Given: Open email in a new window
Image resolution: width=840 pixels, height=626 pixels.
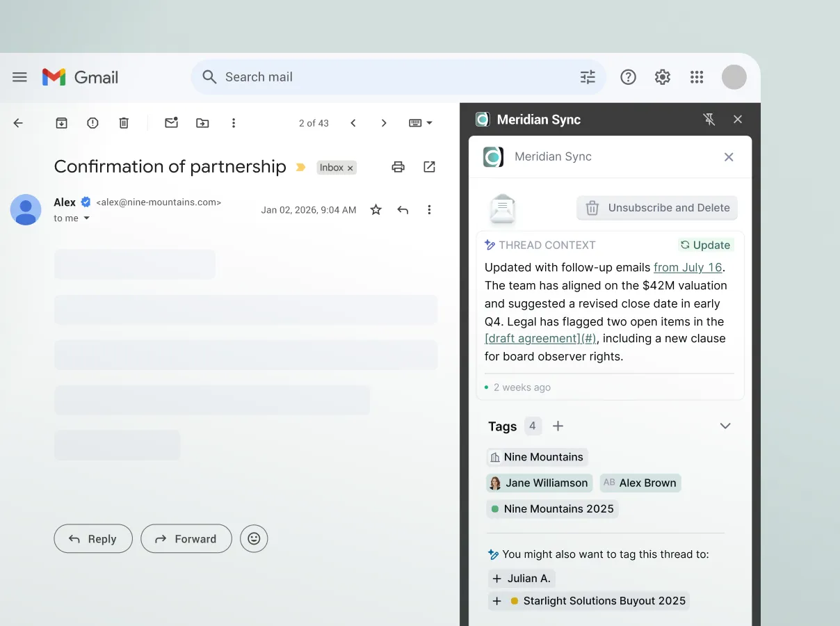Looking at the screenshot, I should coord(430,167).
